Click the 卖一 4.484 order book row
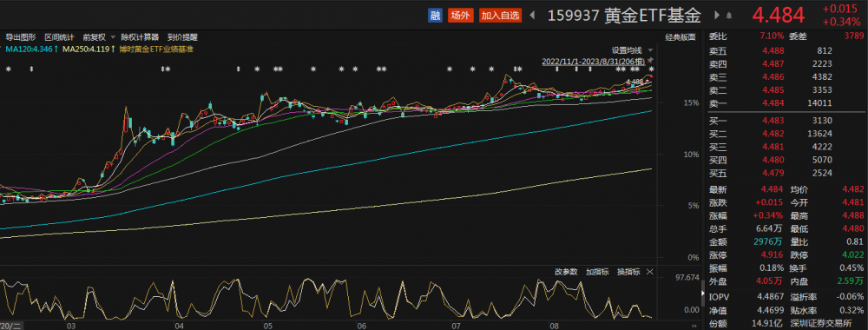Image resolution: width=868 pixels, height=330 pixels. (786, 103)
